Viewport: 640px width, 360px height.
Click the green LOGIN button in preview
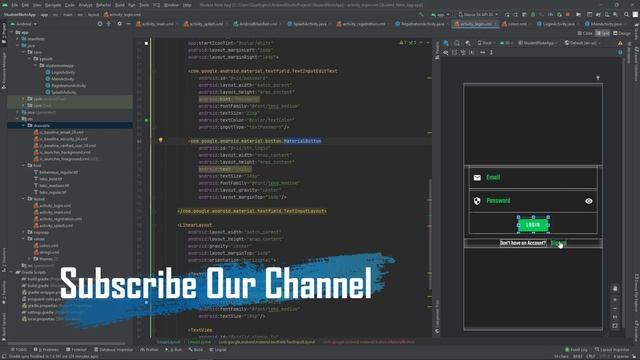[533, 225]
